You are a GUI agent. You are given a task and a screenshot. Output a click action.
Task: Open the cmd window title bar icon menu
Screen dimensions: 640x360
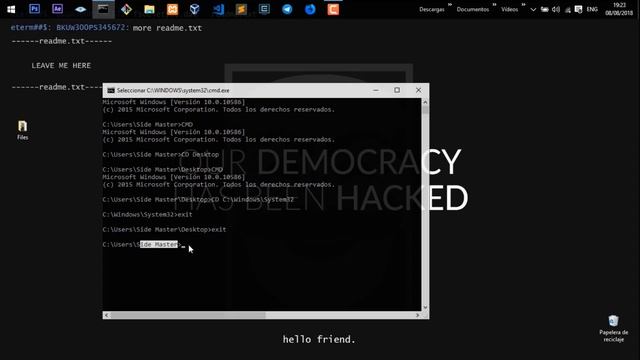(x=111, y=90)
